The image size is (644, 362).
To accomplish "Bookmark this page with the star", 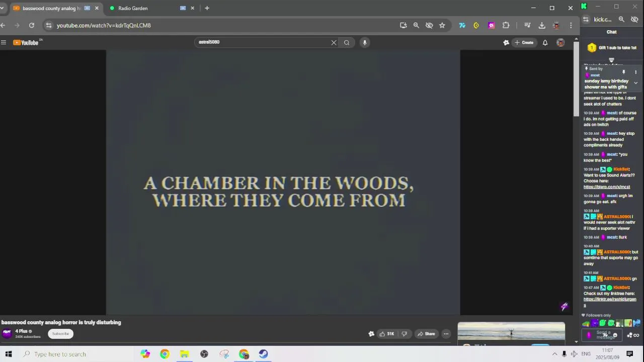I will 442,25.
